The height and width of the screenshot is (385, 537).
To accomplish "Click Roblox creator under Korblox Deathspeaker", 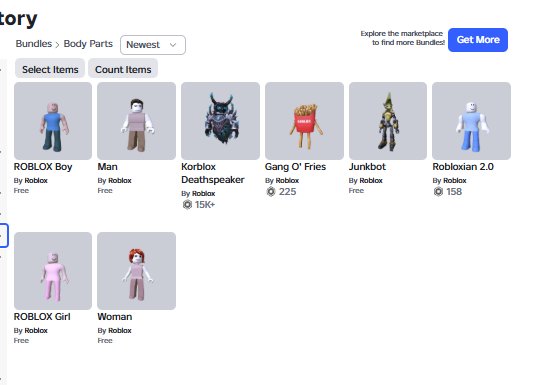I will 203,194.
